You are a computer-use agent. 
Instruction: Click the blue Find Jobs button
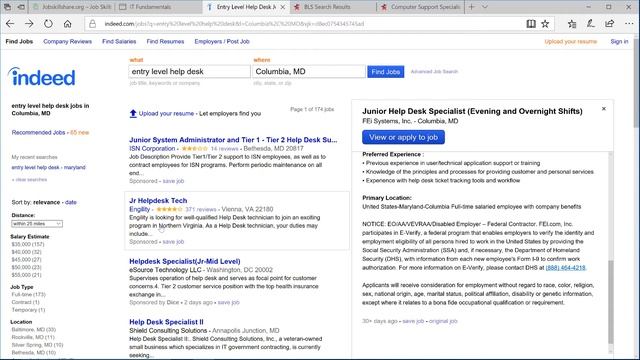pyautogui.click(x=385, y=72)
